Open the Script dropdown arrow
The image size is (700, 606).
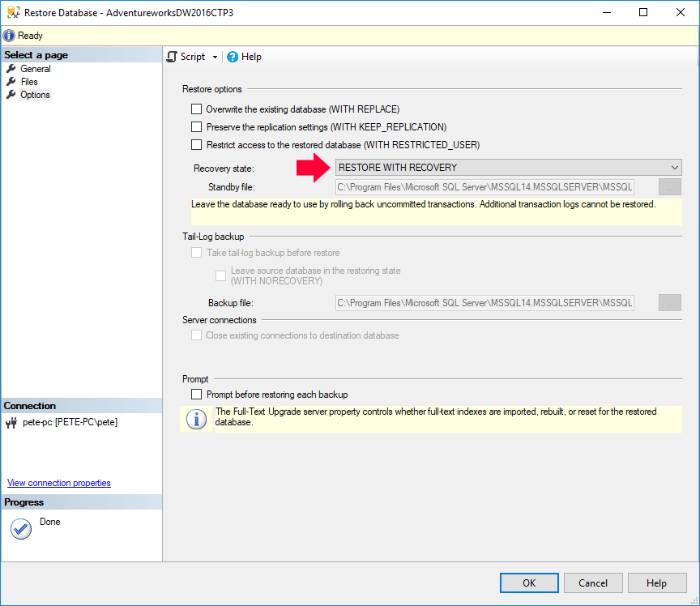click(x=215, y=58)
